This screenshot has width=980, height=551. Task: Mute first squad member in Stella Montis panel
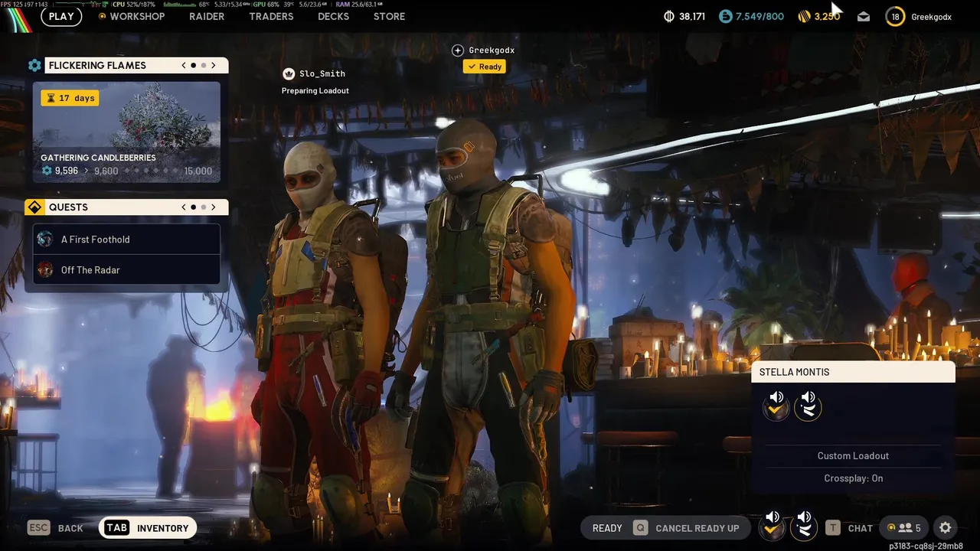[x=776, y=406]
